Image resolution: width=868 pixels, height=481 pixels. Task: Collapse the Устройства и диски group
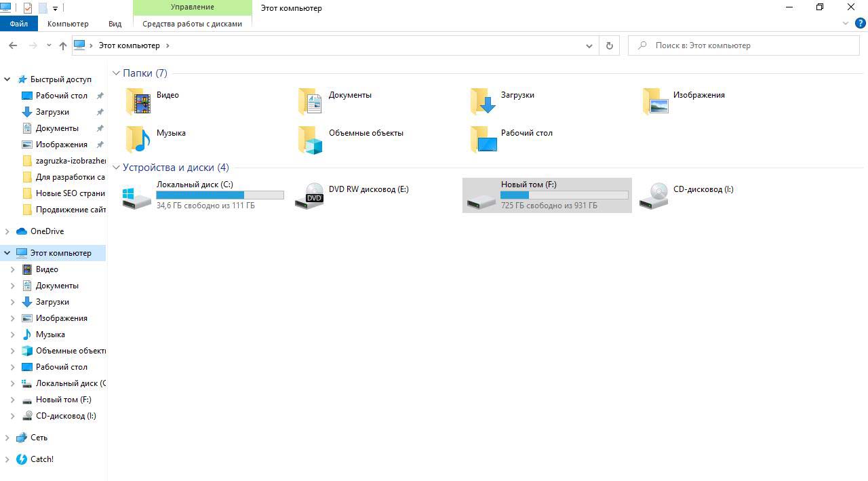pyautogui.click(x=117, y=168)
